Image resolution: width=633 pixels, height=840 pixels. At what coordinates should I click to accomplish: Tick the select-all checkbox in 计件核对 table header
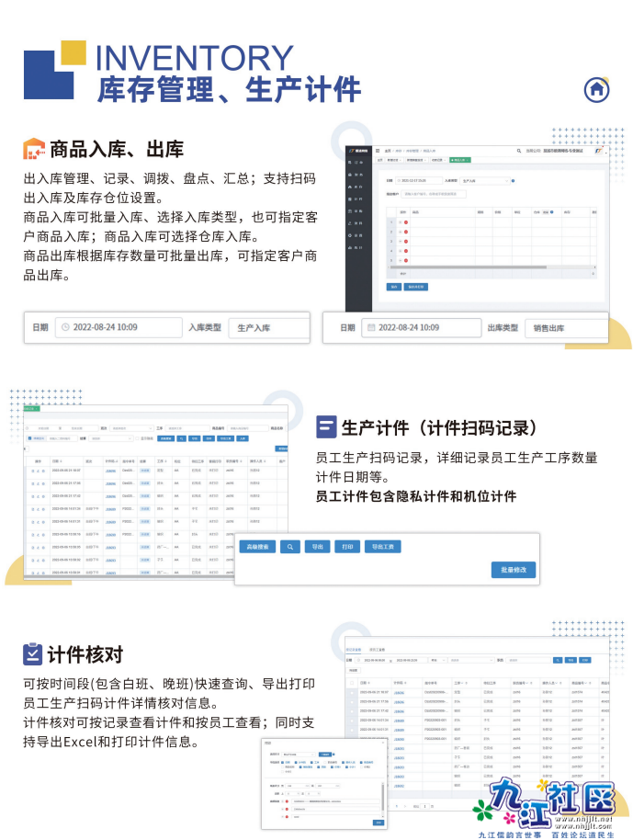[352, 683]
